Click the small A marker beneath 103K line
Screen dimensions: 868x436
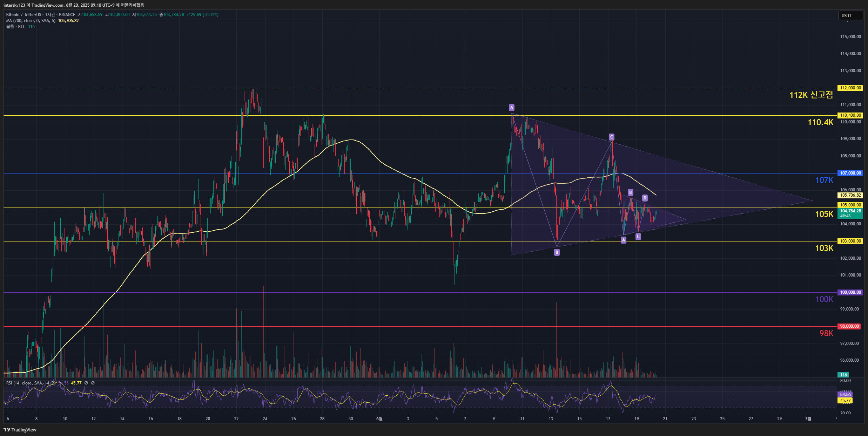click(x=623, y=240)
